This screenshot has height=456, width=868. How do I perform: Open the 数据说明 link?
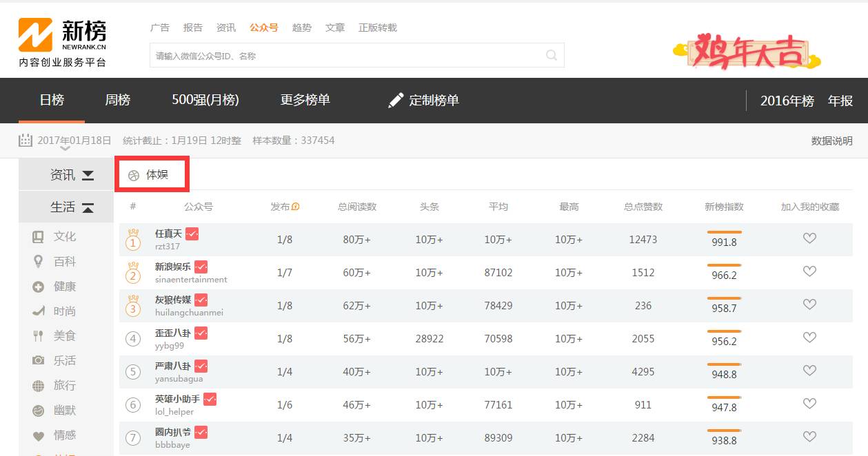[832, 141]
